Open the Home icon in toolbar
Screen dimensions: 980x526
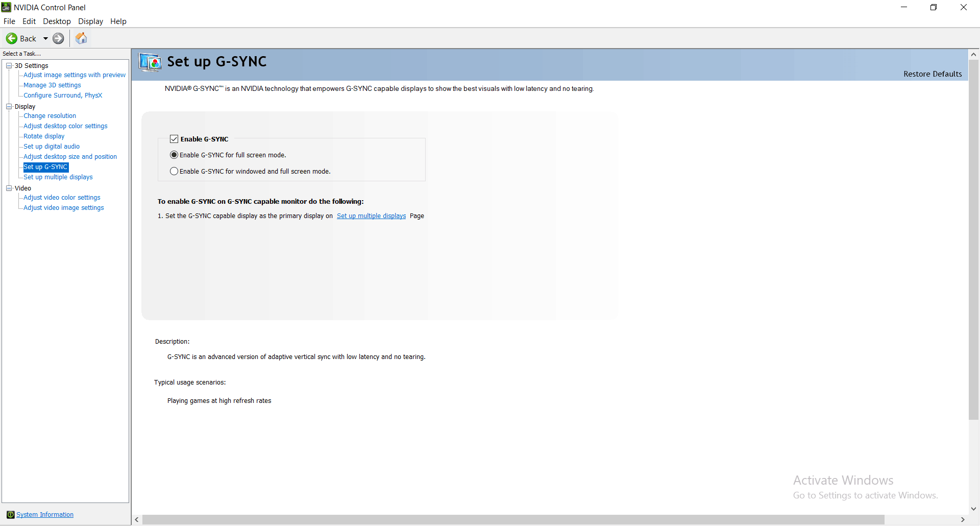(81, 38)
